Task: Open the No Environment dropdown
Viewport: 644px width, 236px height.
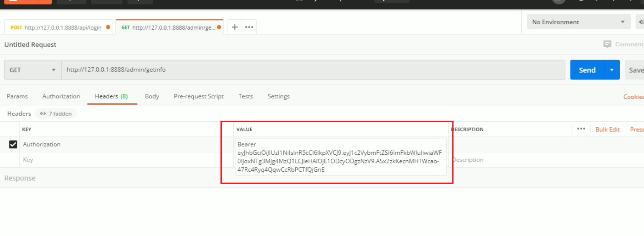Action: tap(578, 22)
